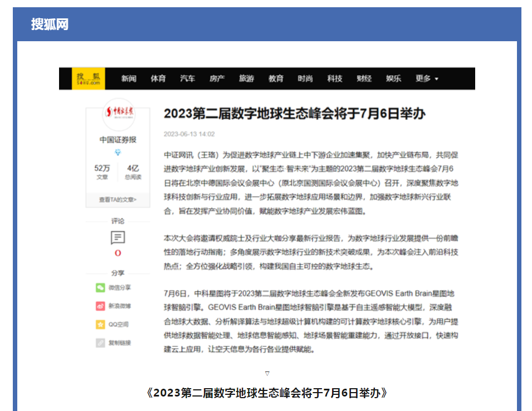Click the article headline about 数字地球生态峰会

[294, 114]
